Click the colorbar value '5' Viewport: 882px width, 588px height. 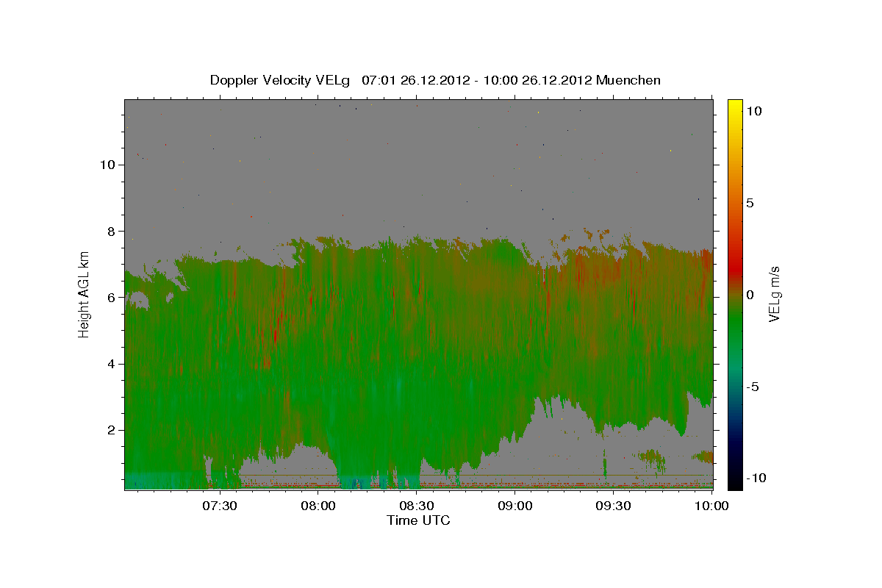tap(750, 203)
